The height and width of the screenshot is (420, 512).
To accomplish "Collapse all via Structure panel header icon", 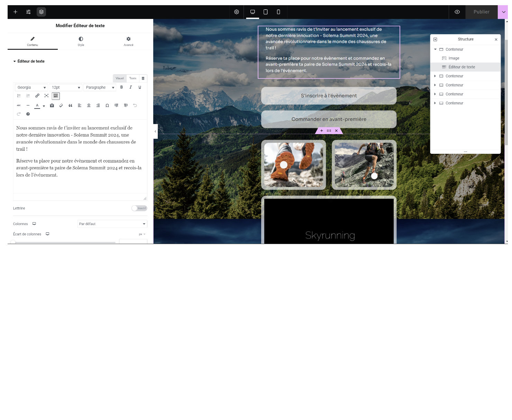I will (x=435, y=39).
